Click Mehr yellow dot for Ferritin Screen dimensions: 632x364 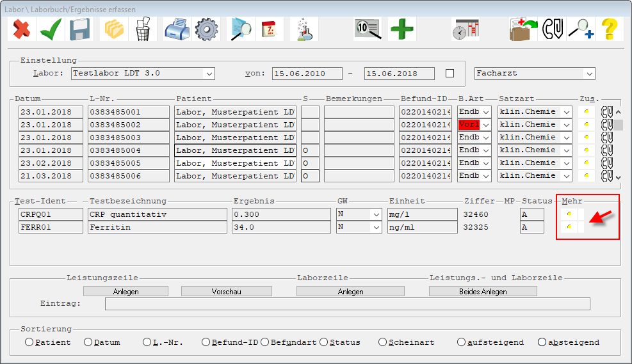(x=569, y=227)
